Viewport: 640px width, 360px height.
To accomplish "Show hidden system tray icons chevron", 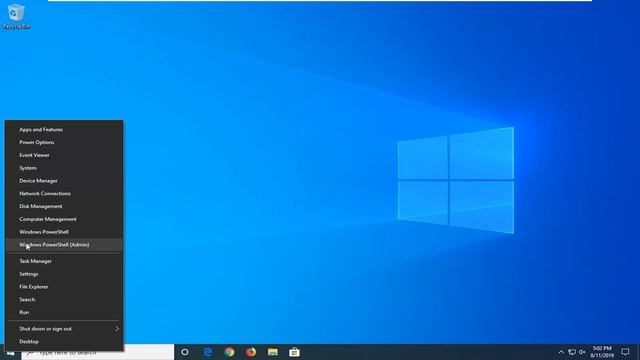I will (561, 352).
